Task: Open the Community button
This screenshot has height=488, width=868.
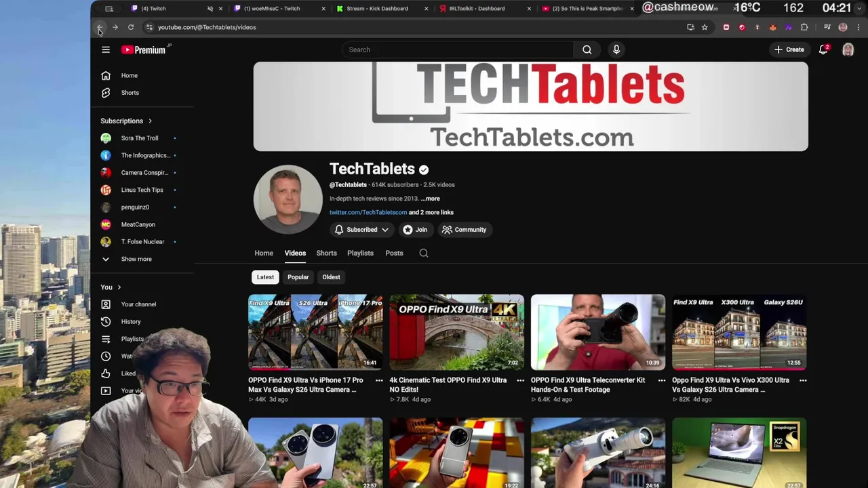Action: pos(465,230)
